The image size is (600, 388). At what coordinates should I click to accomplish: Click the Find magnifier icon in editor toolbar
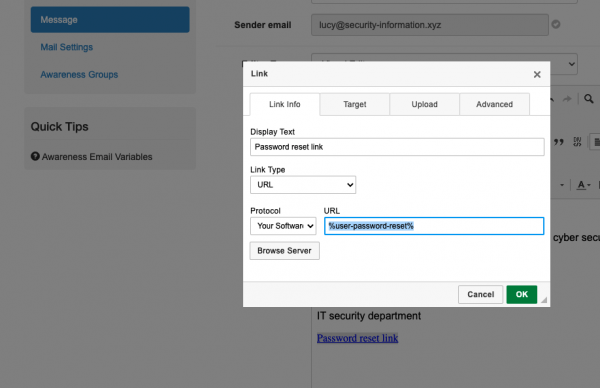589,99
